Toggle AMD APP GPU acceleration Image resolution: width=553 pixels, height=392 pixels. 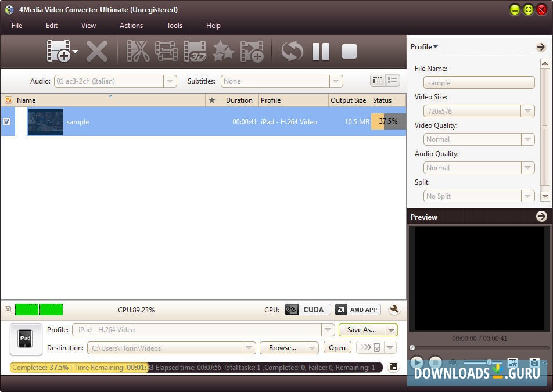pyautogui.click(x=358, y=310)
